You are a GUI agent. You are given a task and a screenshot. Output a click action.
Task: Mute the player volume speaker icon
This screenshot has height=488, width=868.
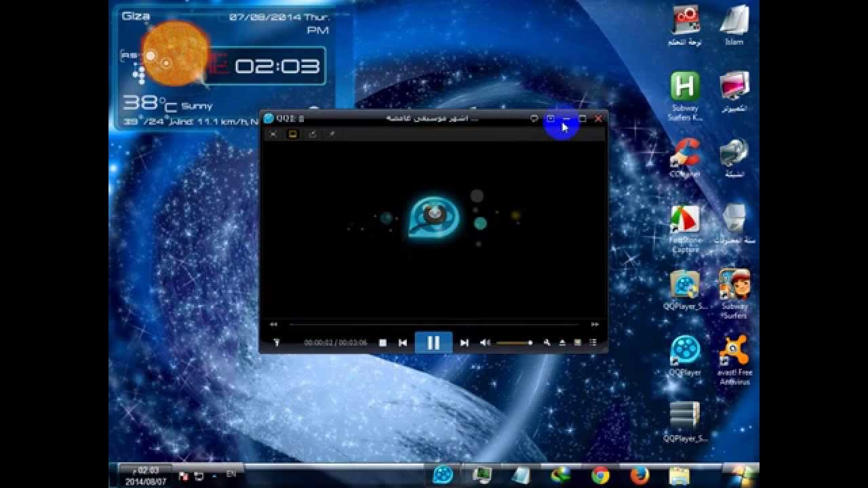pos(485,343)
